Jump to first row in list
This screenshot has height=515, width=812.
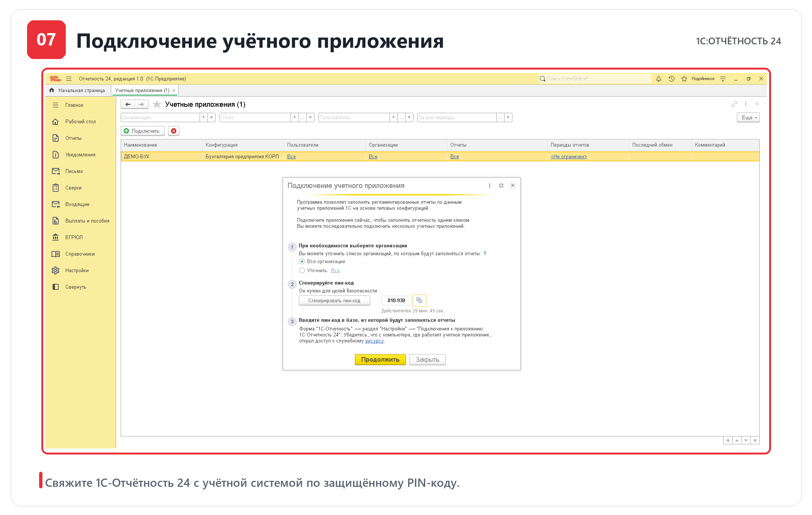pyautogui.click(x=728, y=440)
